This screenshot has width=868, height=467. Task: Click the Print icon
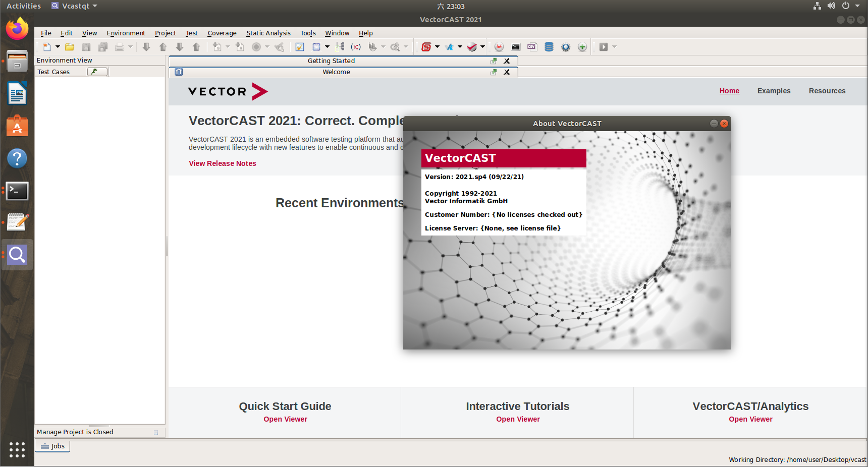tap(120, 46)
